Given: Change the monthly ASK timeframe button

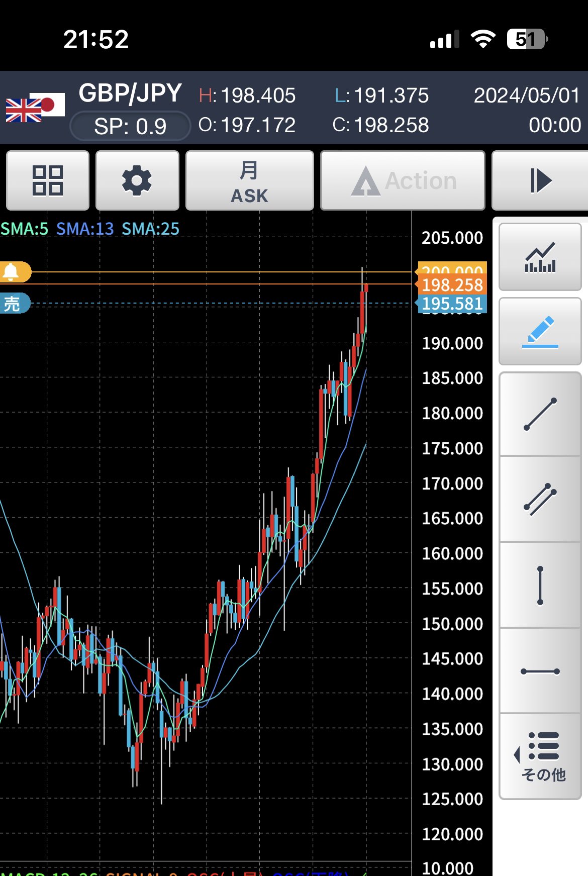Looking at the screenshot, I should coord(249,180).
